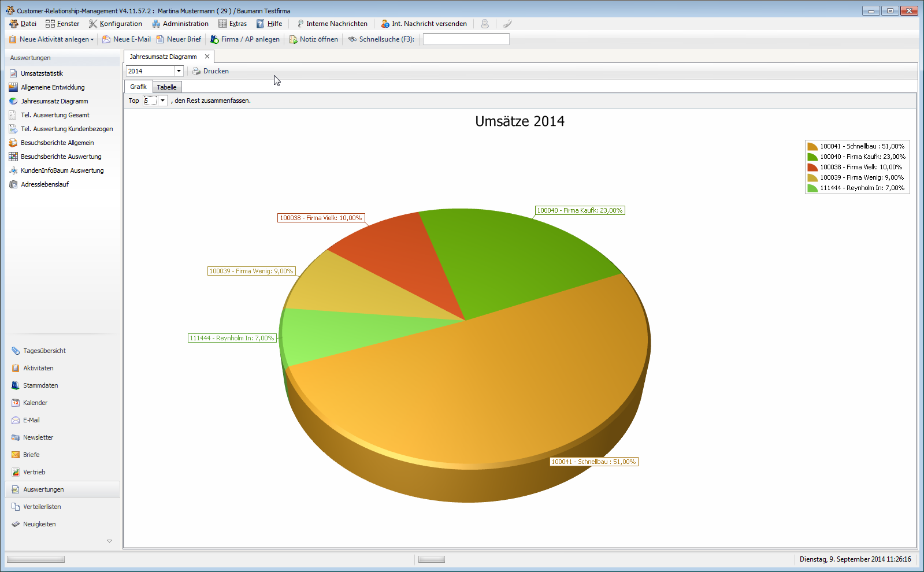Close the Jahresumsatz Diagramm tab
Screen dimensions: 924x572
(207, 57)
